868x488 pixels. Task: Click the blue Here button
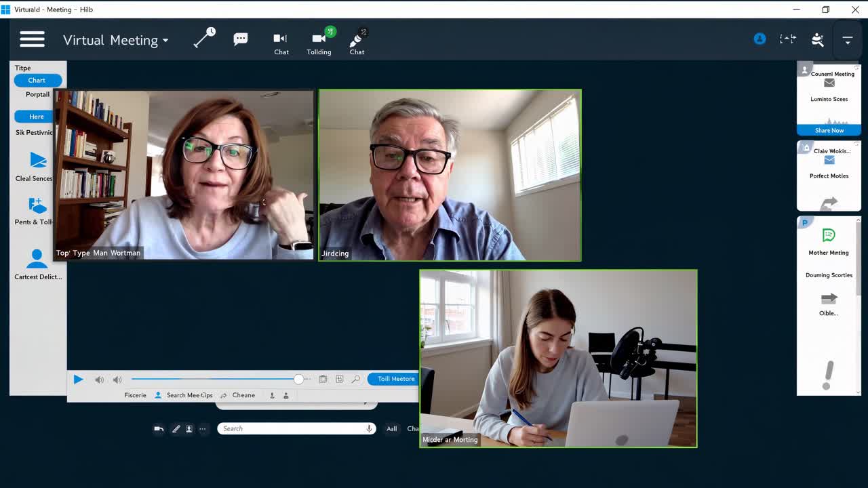click(35, 117)
